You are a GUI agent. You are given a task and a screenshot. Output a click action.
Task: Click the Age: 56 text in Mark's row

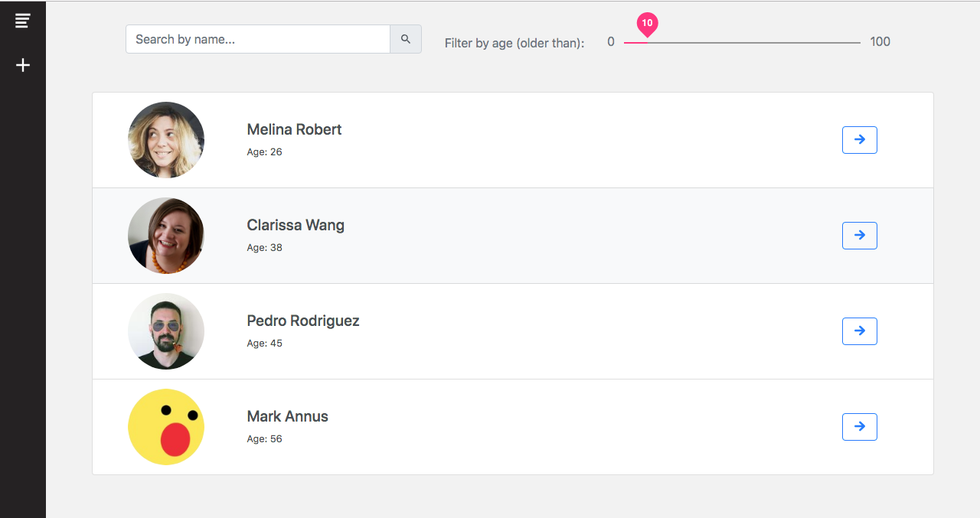tap(264, 439)
